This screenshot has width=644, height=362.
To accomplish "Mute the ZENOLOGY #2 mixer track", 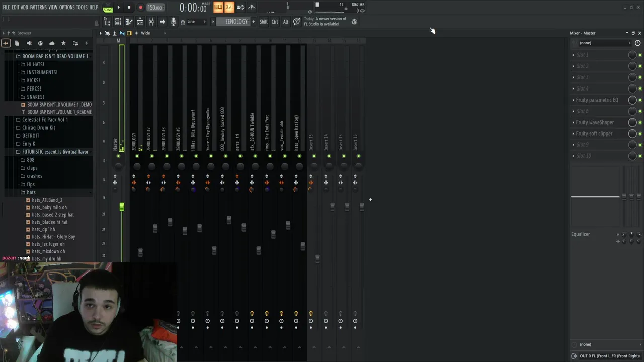I will click(151, 156).
